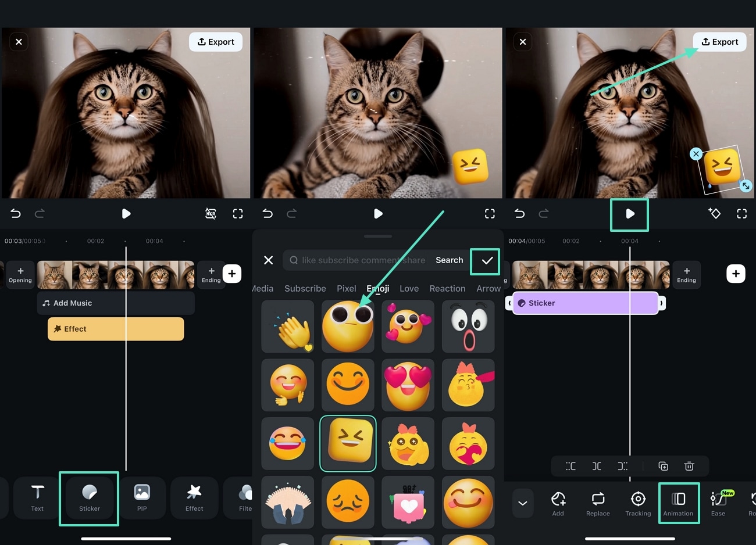Select the heart-eyes emoji sticker
The height and width of the screenshot is (545, 756).
[408, 385]
